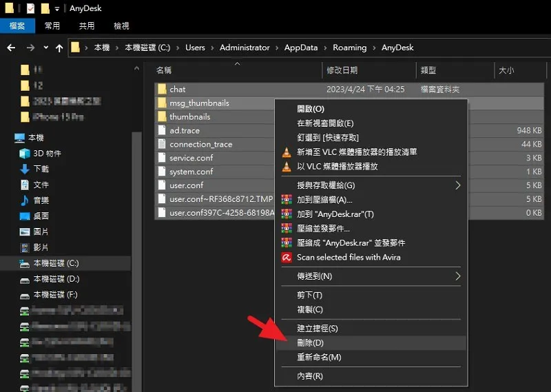This screenshot has height=392, width=551.
Task: Click Users in the address breadcrumb
Action: click(195, 48)
